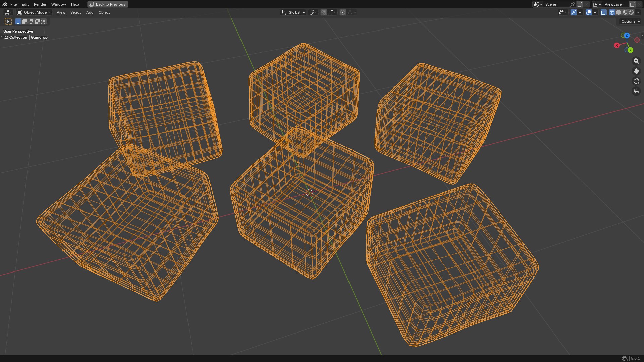Toggle the camera view icon
The image size is (644, 362).
coord(636,81)
